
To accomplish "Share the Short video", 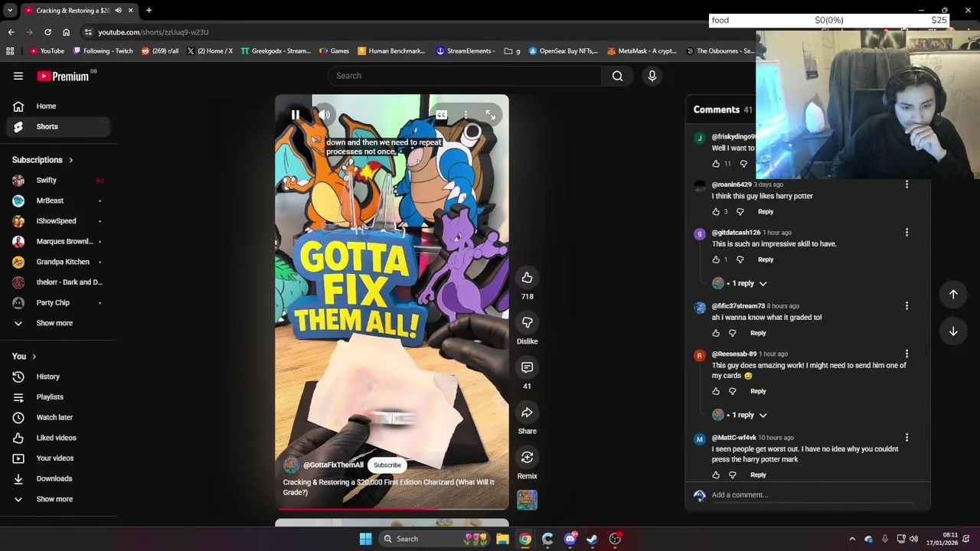I will coord(527,412).
